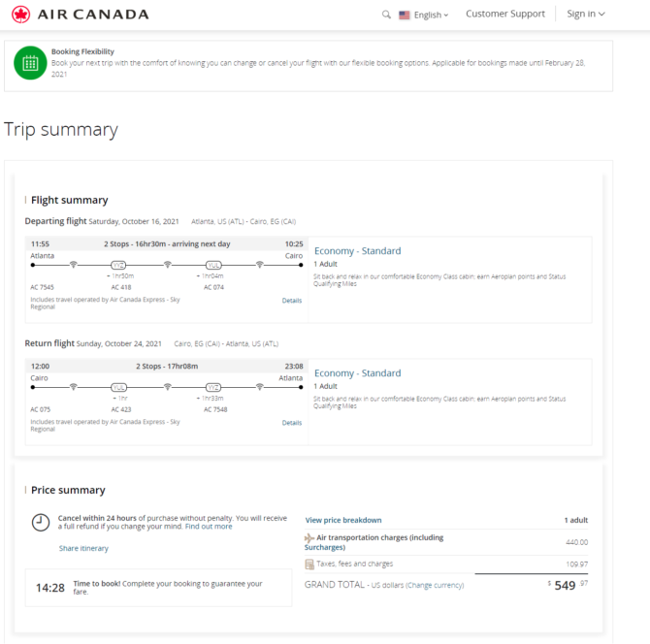
Task: Open View price breakdown
Action: point(343,520)
